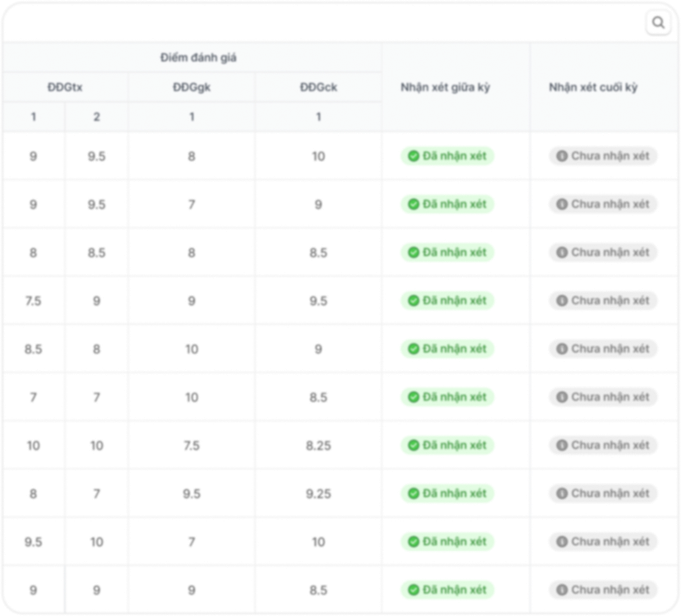
Task: Click the 'Nhận xét giữa kỳ' column header
Action: pyautogui.click(x=445, y=87)
